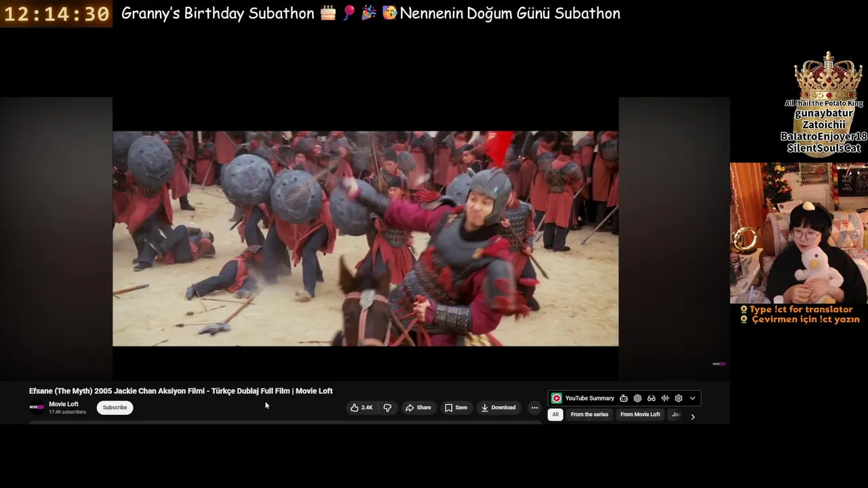
Task: Download the video
Action: pyautogui.click(x=498, y=407)
